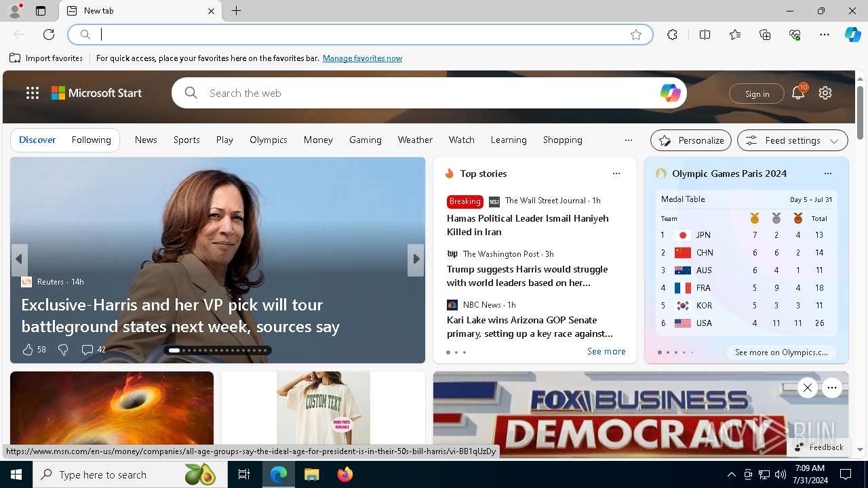Open the Shopping category
This screenshot has height=488, width=868.
(x=562, y=140)
